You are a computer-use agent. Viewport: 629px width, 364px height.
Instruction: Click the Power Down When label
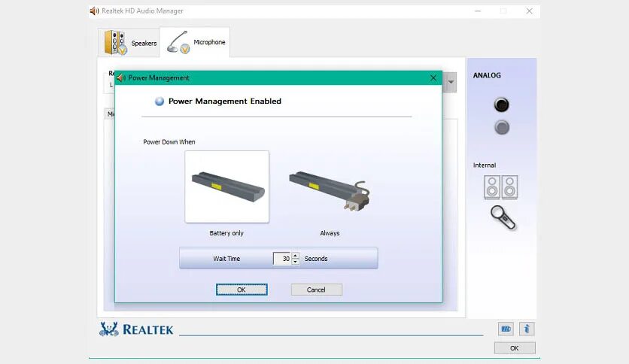pos(169,142)
